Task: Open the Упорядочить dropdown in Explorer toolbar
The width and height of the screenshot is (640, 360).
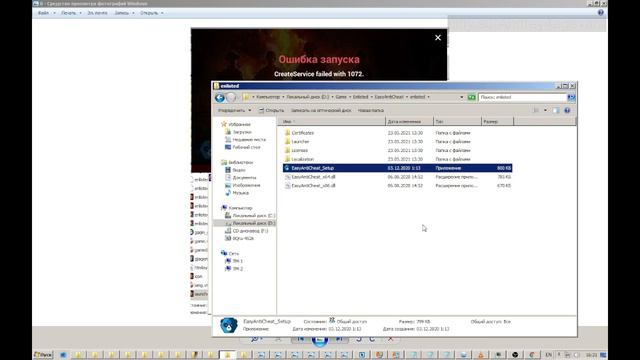Action: coord(234,110)
